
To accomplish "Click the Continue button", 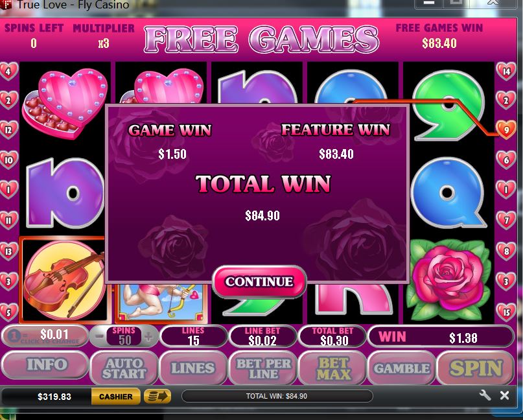I will click(x=259, y=281).
